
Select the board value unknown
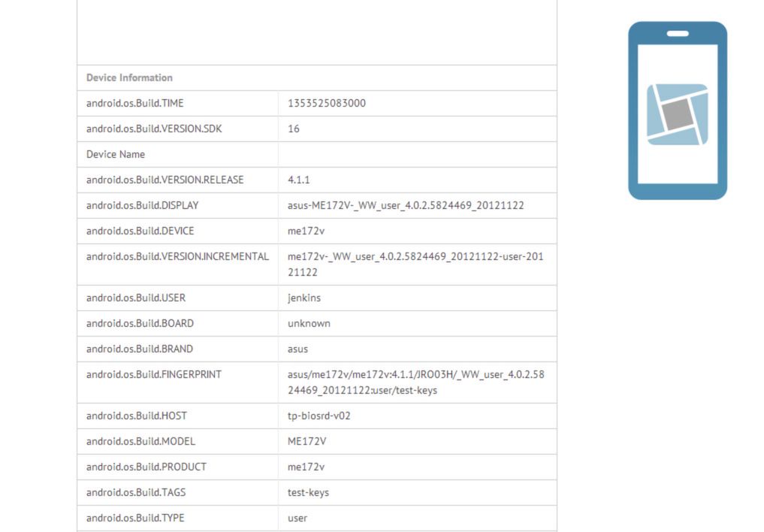(x=309, y=324)
